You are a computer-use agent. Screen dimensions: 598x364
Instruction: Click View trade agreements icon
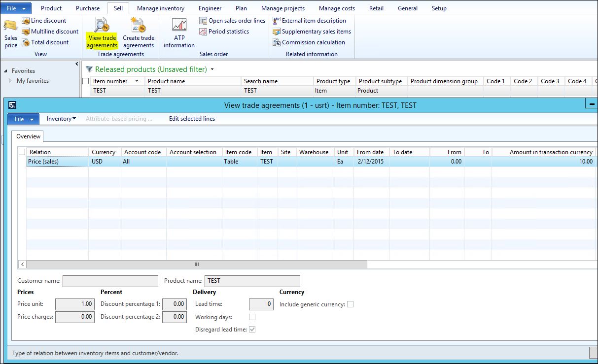(102, 25)
